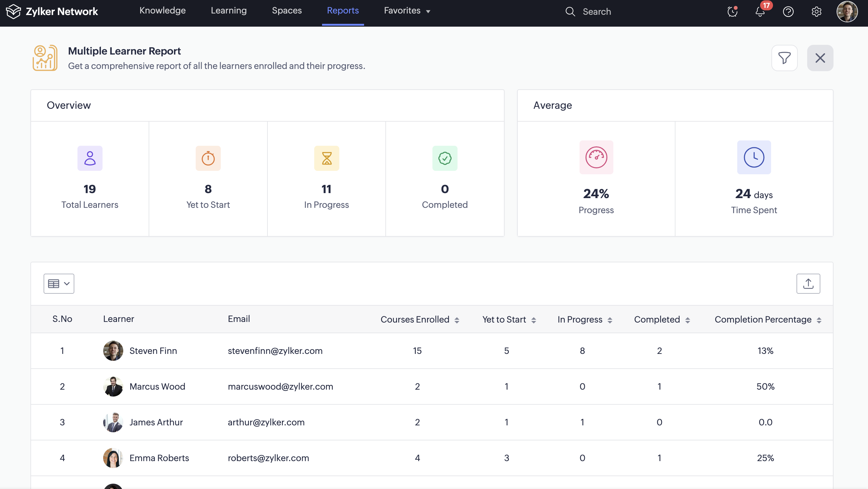Sort by Completion Percentage column
This screenshot has height=489, width=868.
coord(819,320)
